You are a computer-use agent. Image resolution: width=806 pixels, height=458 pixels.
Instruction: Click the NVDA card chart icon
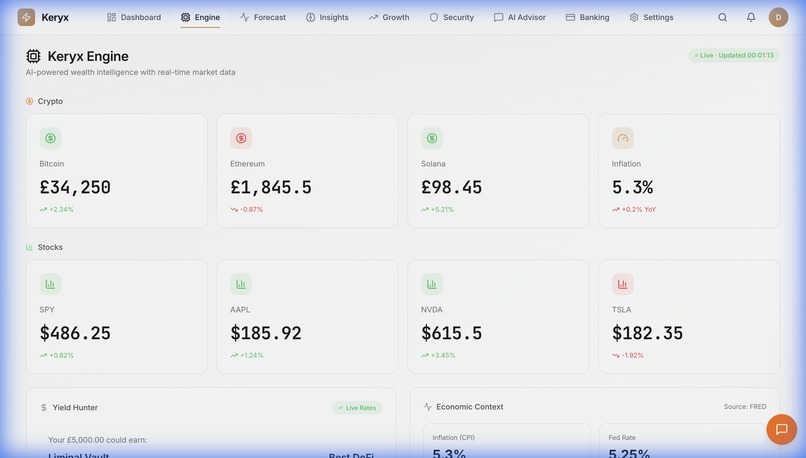pos(432,284)
